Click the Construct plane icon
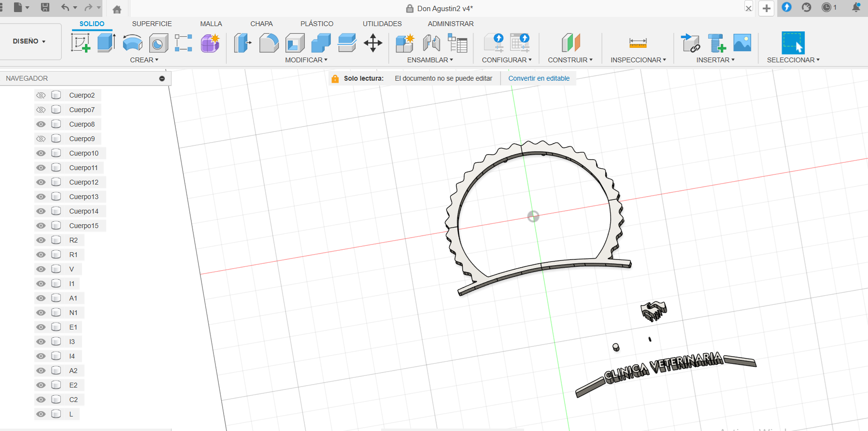The height and width of the screenshot is (431, 868). click(x=570, y=43)
